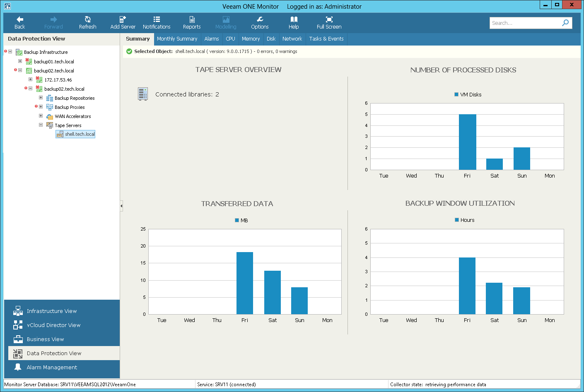Refresh the view using Refresh icon
This screenshot has height=392, width=584.
pos(87,19)
